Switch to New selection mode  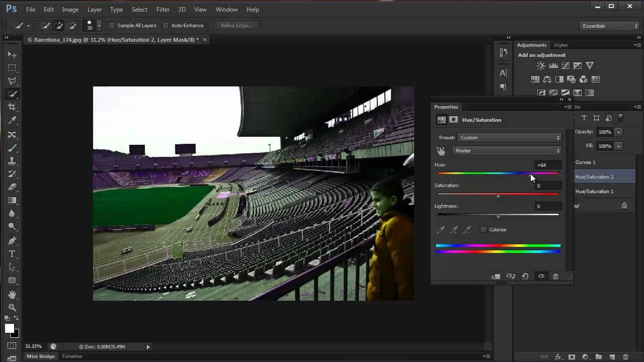[45, 26]
